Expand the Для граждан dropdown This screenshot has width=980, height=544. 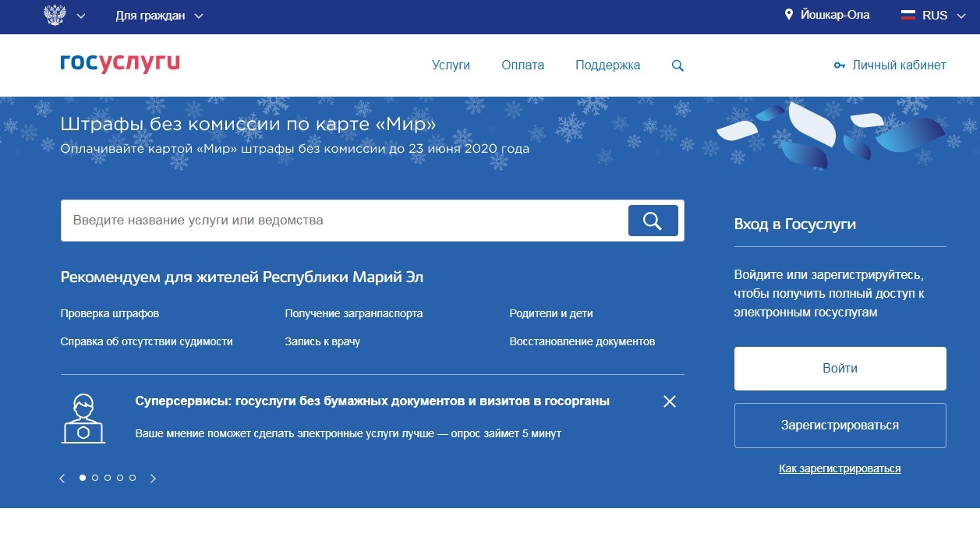click(159, 16)
